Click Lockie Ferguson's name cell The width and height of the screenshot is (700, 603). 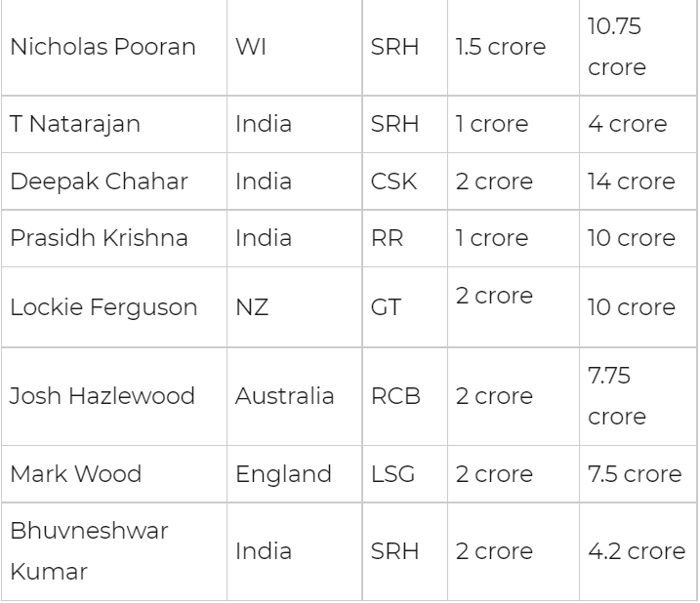[103, 307]
